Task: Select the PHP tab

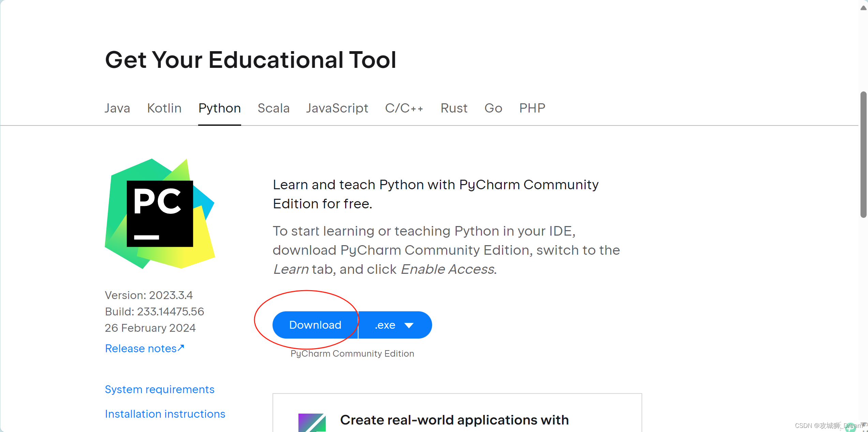Action: (x=532, y=108)
